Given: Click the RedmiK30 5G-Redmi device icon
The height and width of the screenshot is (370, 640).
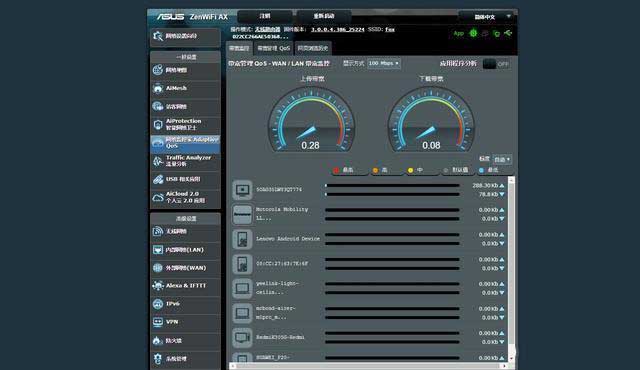Looking at the screenshot, I should click(x=242, y=337).
